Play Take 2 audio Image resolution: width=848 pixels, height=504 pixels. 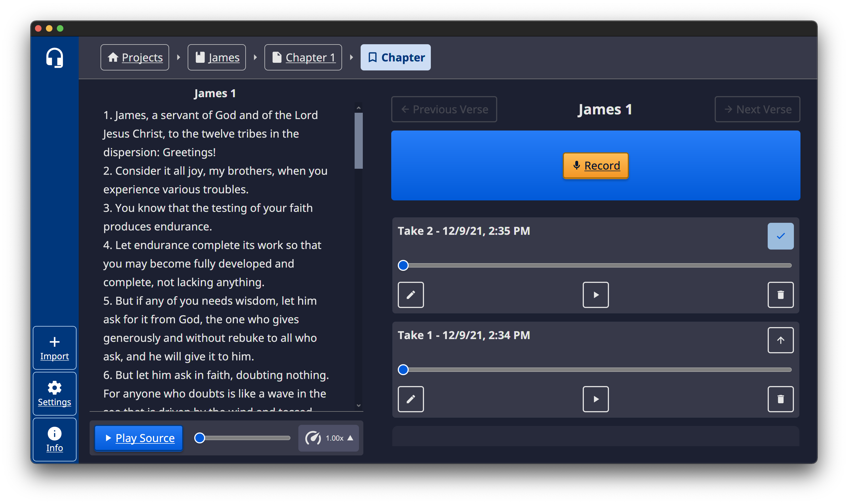[x=596, y=295]
